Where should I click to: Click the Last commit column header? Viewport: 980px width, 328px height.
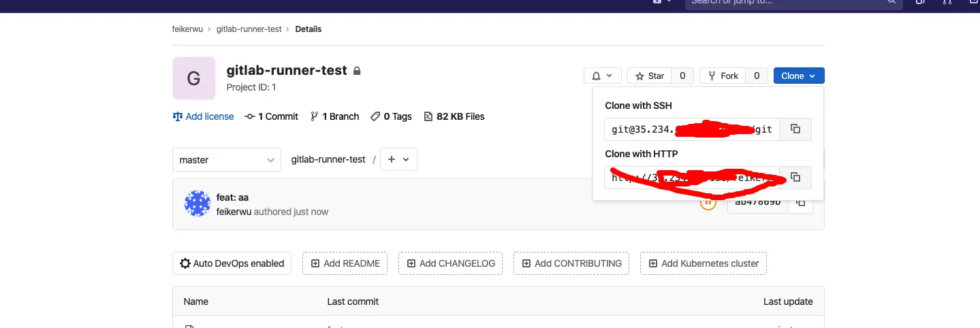click(353, 301)
